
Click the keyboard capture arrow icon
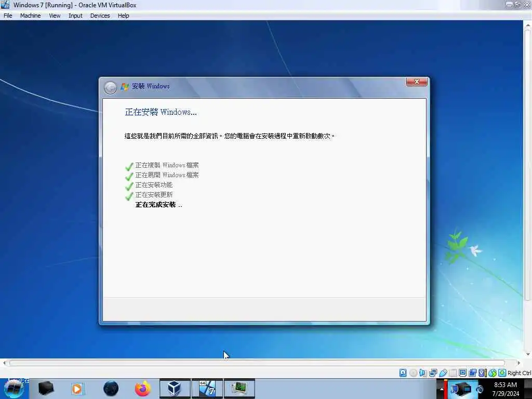click(x=502, y=373)
